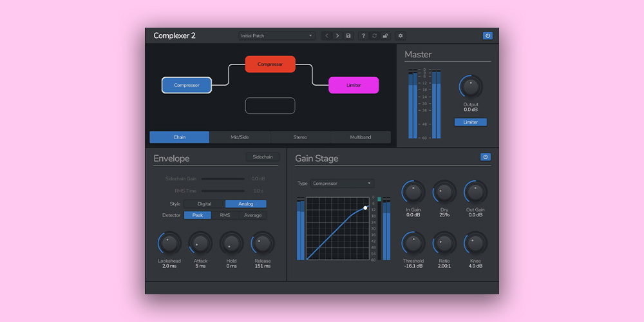
Task: Open help with the question mark icon
Action: point(363,36)
